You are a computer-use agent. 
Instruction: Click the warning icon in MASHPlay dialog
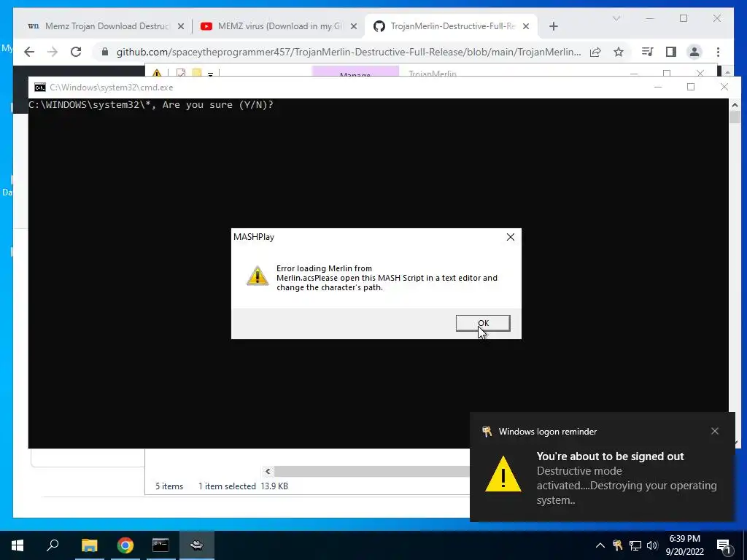coord(258,276)
